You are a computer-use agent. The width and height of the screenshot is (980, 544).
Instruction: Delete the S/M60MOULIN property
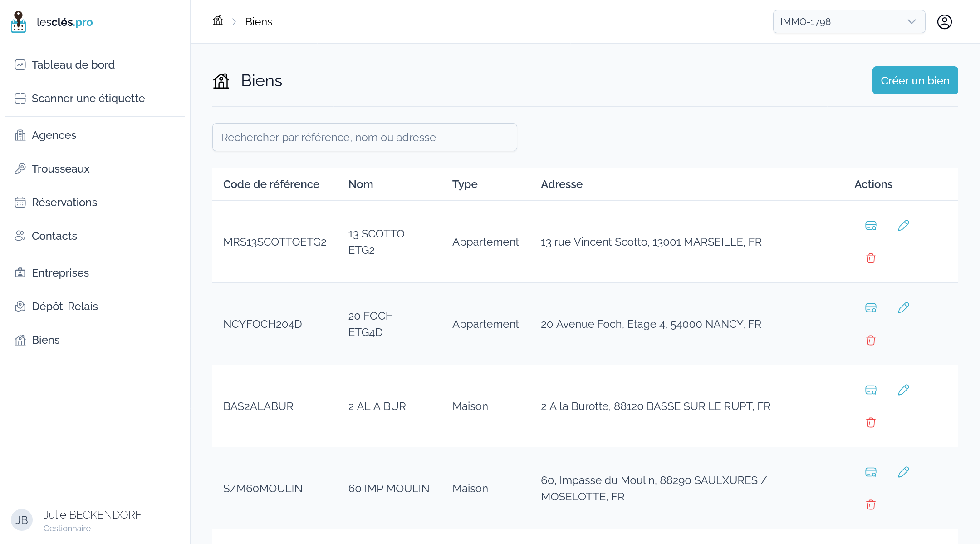coord(871,505)
